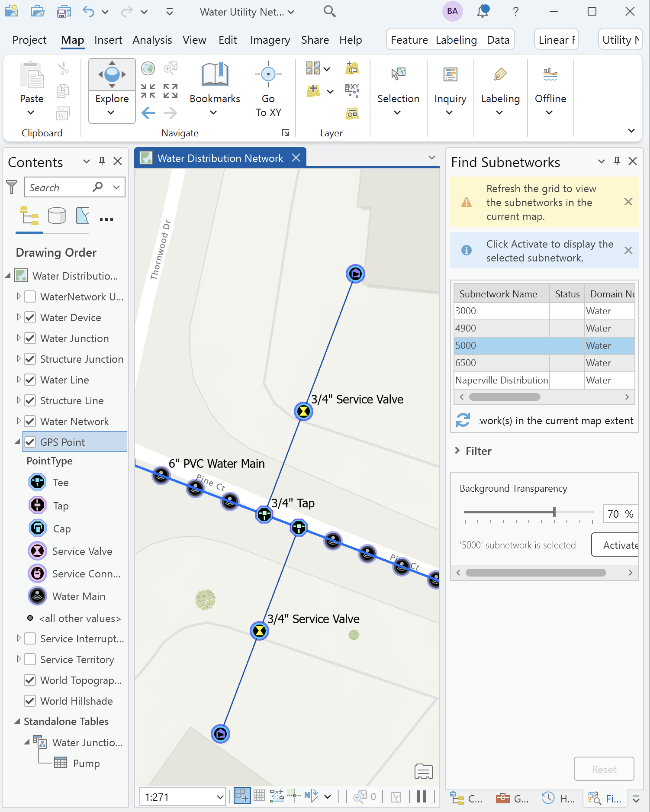This screenshot has height=812, width=650.
Task: Click the Activate subnetwork button
Action: tap(615, 545)
